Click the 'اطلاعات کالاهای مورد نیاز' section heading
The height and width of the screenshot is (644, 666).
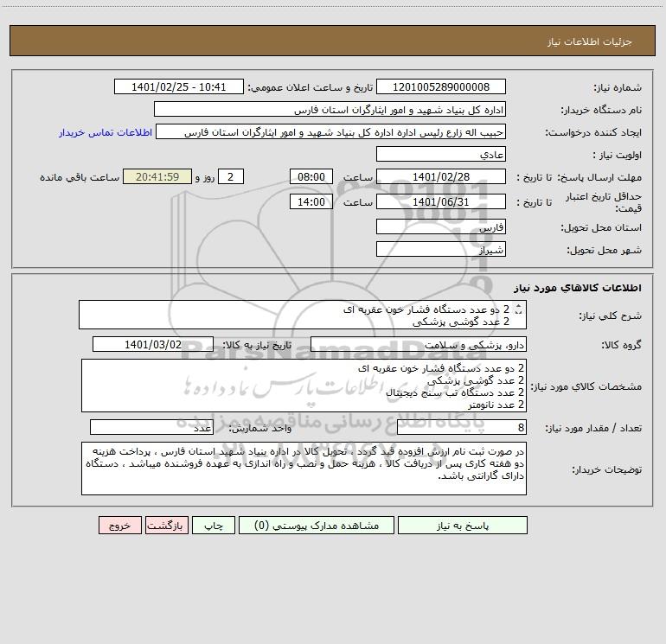[578, 288]
